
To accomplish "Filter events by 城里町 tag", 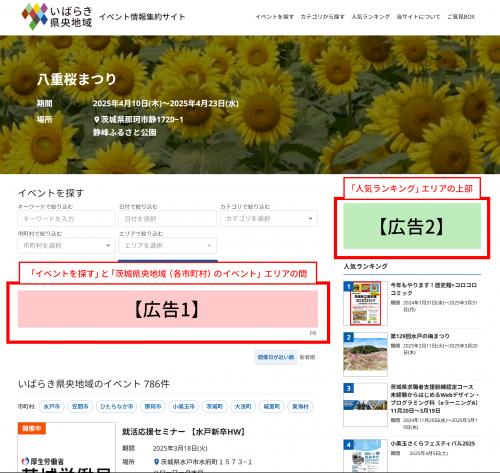I will pyautogui.click(x=272, y=407).
